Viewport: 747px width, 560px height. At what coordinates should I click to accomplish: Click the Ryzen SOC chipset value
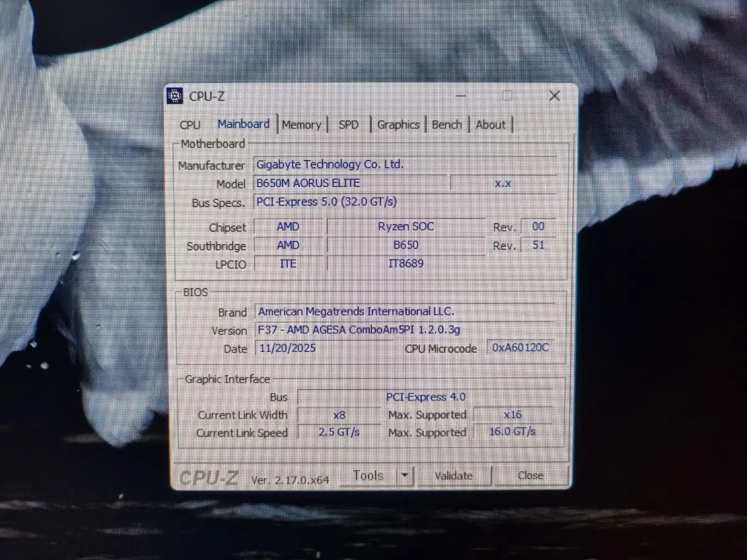point(406,226)
